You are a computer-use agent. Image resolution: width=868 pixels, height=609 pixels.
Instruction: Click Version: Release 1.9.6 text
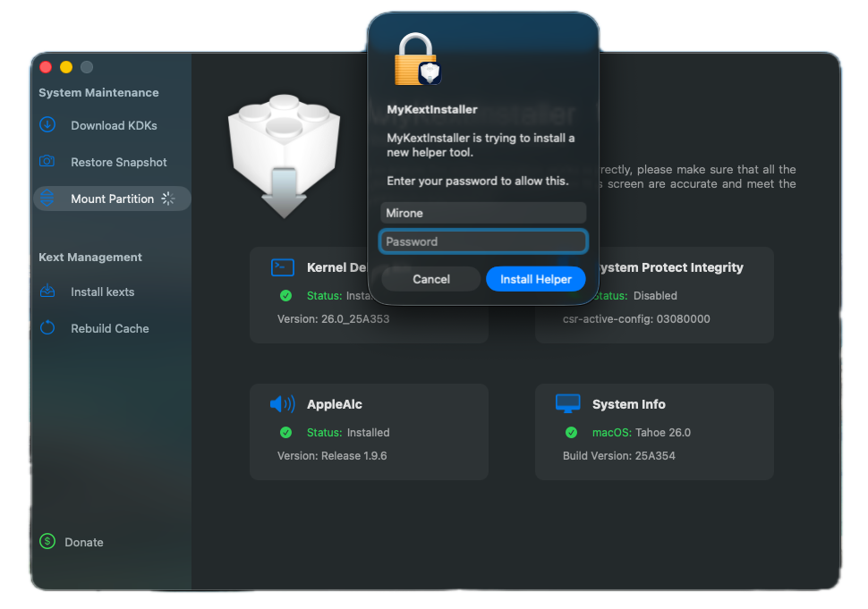pos(332,456)
